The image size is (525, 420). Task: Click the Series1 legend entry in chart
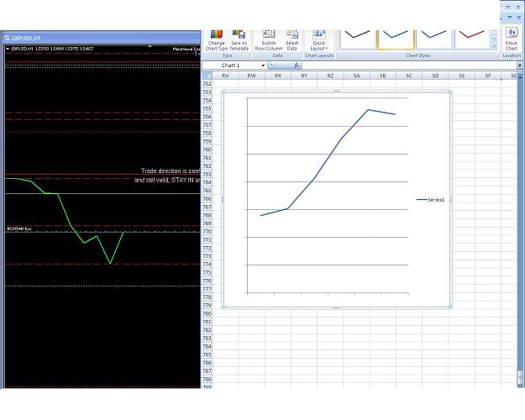[x=431, y=200]
